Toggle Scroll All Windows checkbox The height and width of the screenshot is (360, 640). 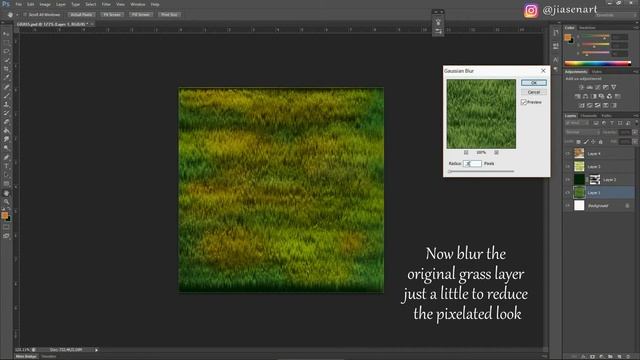25,14
